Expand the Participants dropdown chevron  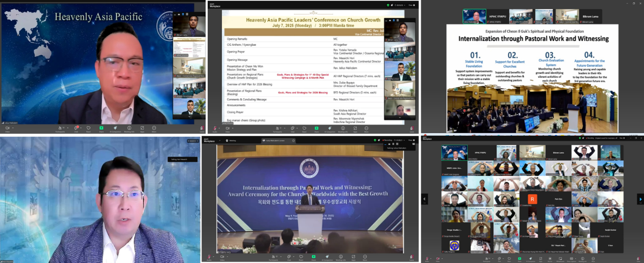(280, 257)
